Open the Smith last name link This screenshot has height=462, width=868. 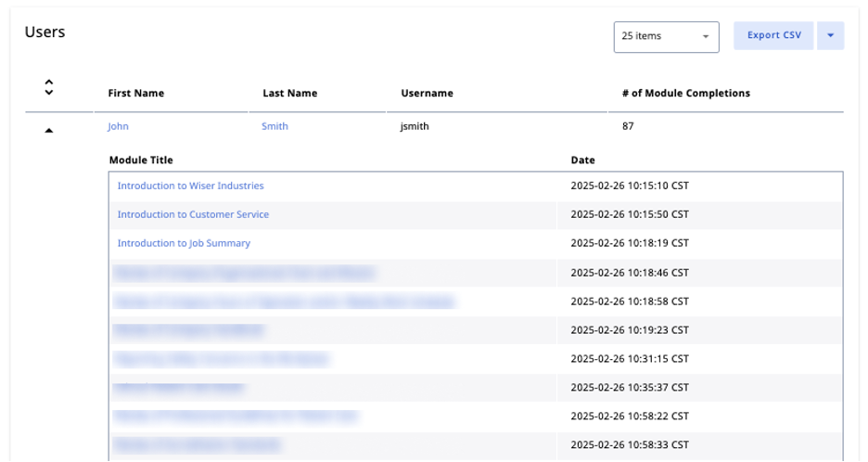pyautogui.click(x=274, y=126)
